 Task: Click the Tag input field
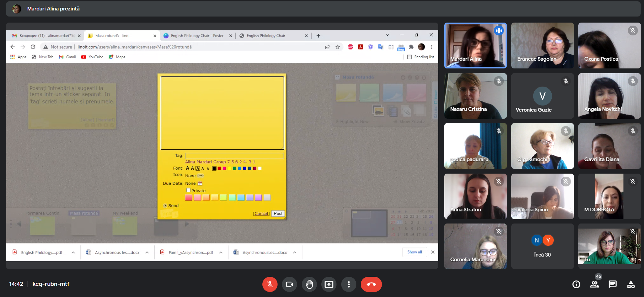[234, 156]
